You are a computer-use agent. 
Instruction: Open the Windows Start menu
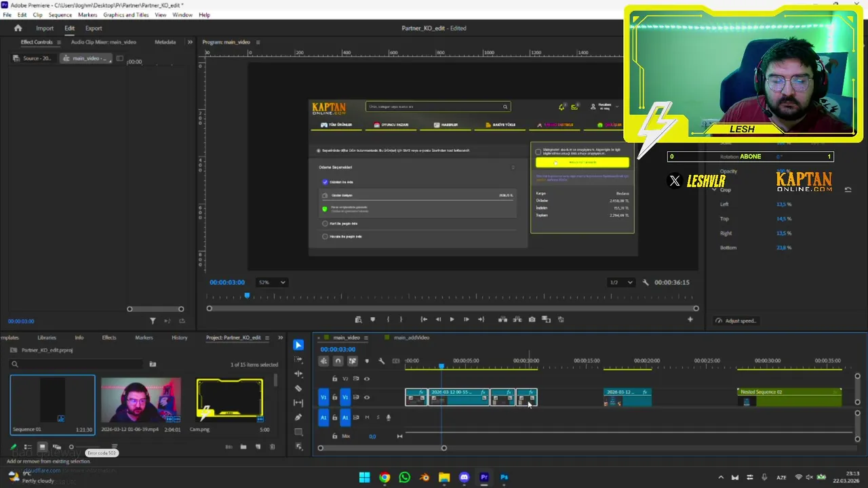pyautogui.click(x=365, y=477)
